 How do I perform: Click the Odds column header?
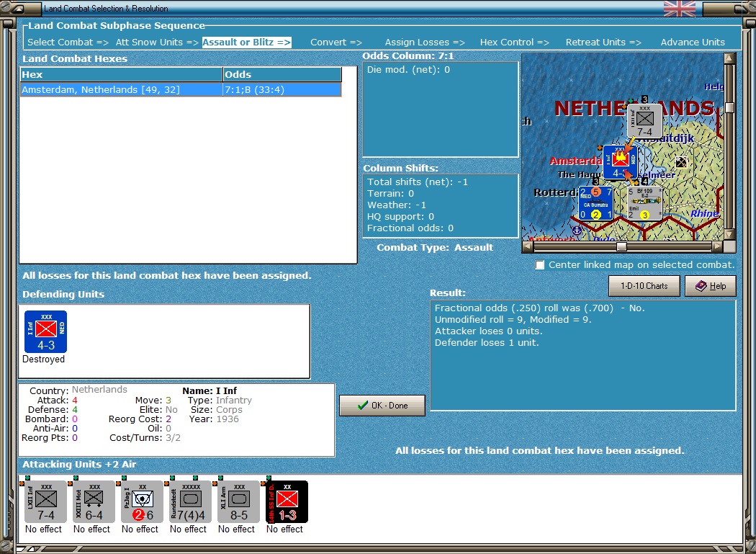[x=282, y=74]
